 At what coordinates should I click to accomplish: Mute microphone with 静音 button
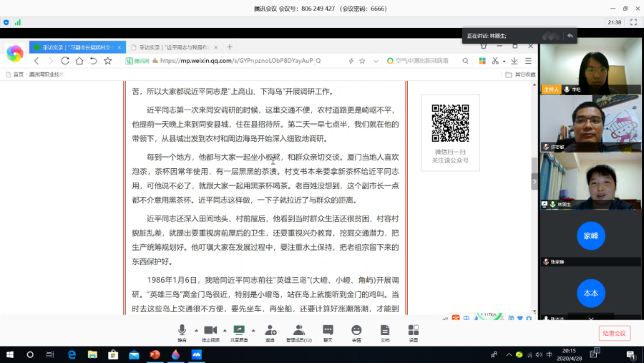(x=182, y=332)
